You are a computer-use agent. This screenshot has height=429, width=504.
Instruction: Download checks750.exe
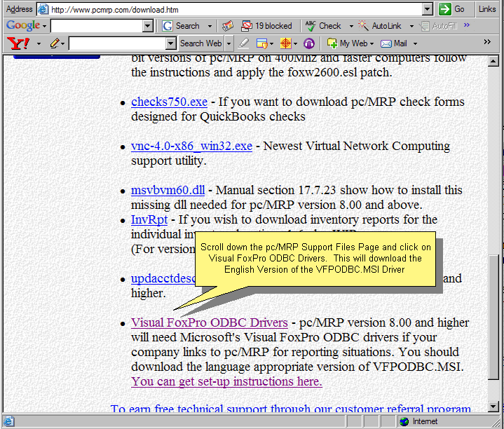(x=169, y=102)
